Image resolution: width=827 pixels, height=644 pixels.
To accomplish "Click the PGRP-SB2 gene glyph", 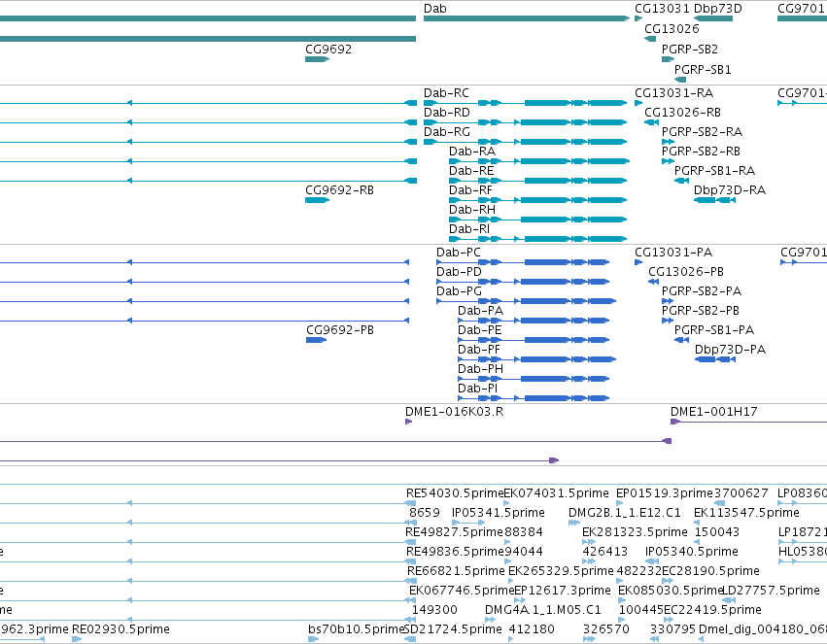I will point(669,59).
